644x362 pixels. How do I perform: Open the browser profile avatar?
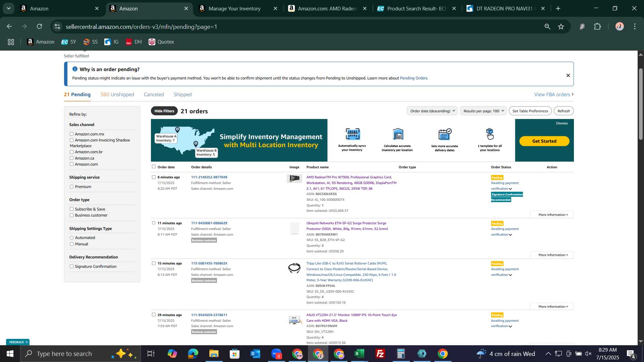coord(620,26)
